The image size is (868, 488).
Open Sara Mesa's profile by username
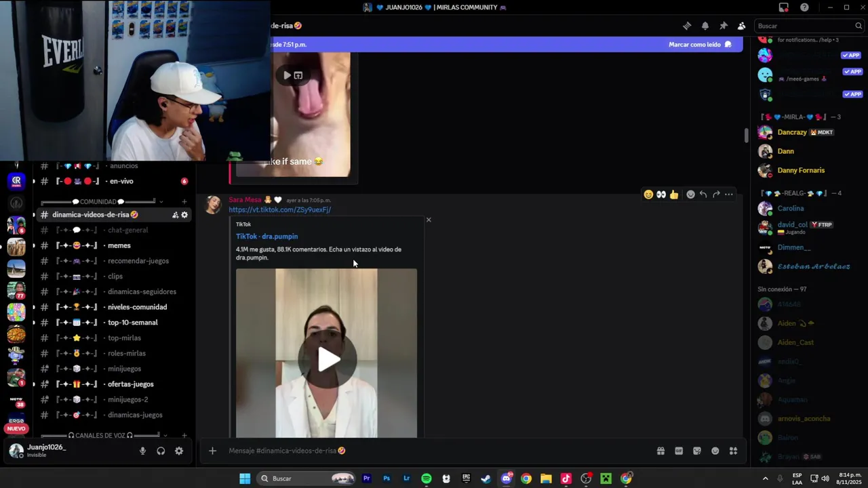(245, 200)
